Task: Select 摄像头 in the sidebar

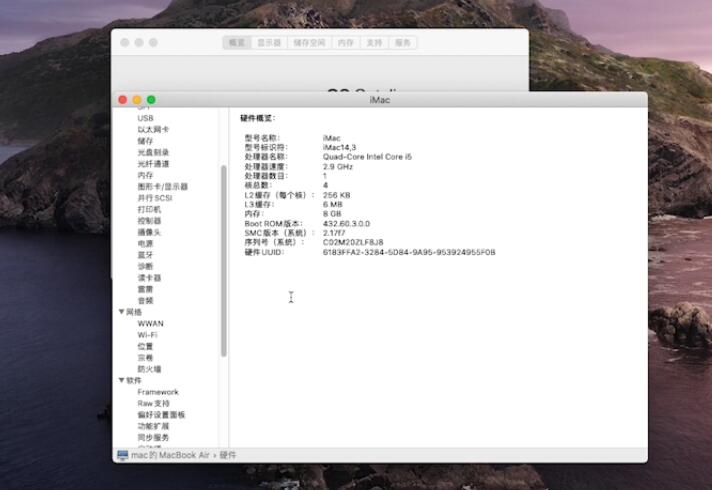Action: (149, 232)
